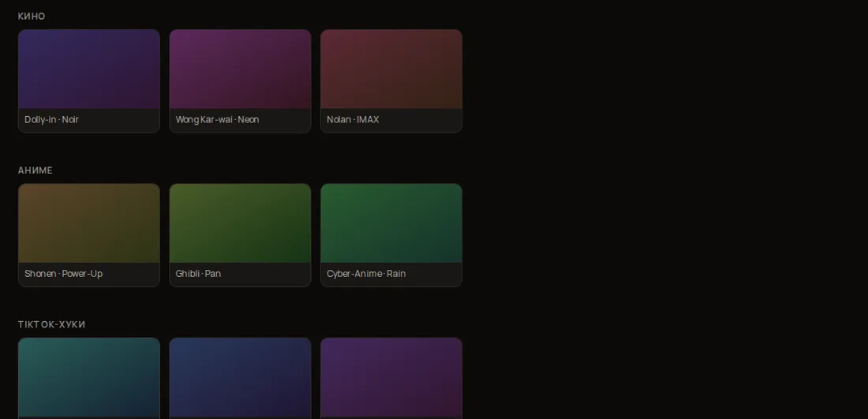Select the Wong Kar-wai · Neon preset thumbnail
The width and height of the screenshot is (868, 419).
tap(240, 69)
